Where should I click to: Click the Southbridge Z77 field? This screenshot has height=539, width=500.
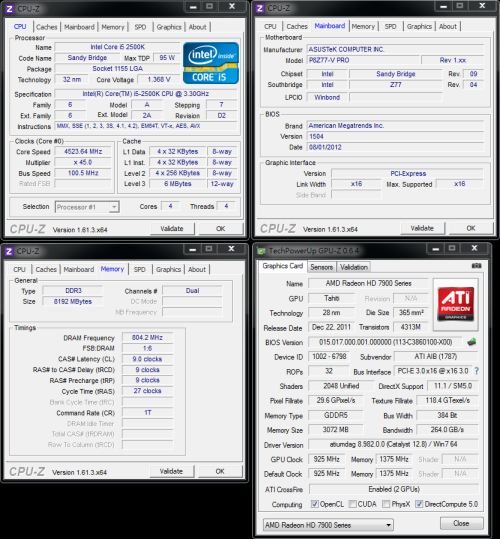coord(396,85)
